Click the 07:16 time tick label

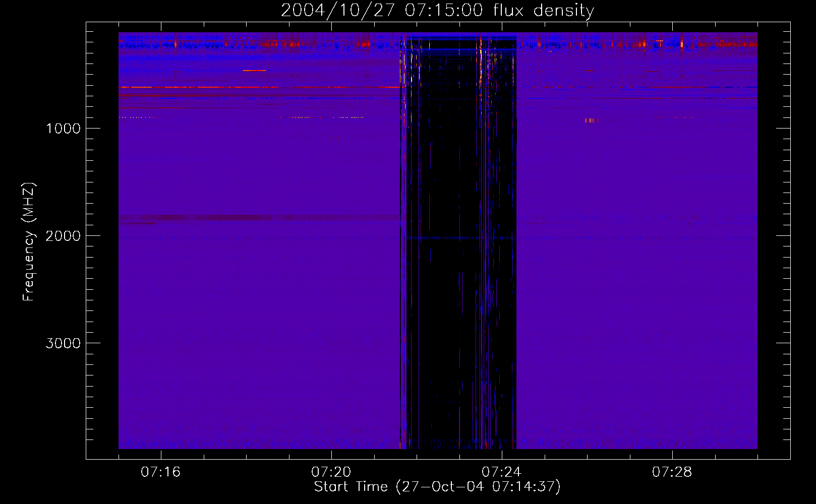(x=161, y=472)
